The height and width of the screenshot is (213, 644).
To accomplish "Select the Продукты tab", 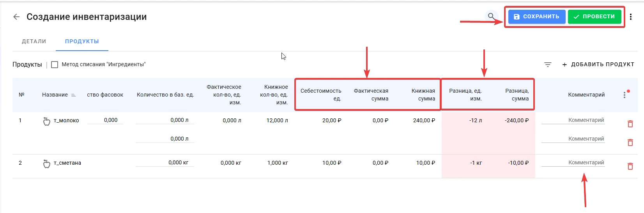I will [x=82, y=41].
